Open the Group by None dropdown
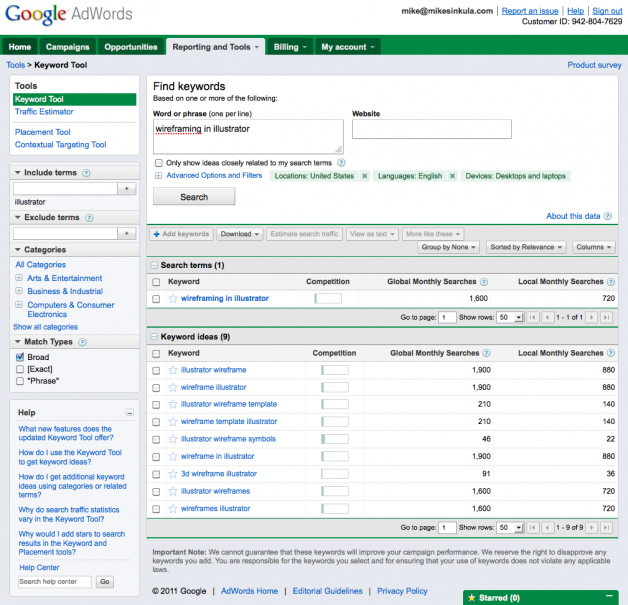 tap(448, 247)
